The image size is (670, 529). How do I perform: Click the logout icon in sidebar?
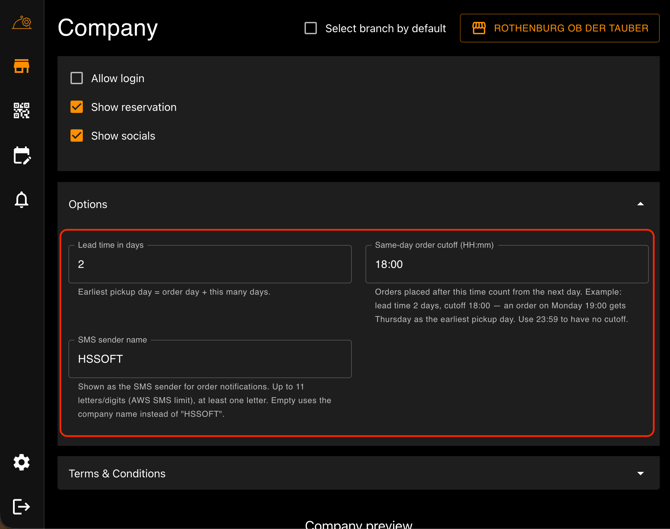click(x=22, y=507)
